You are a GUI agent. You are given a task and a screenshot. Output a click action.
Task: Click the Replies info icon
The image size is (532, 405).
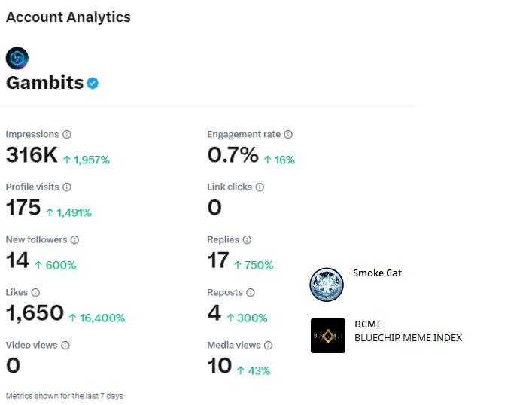tap(247, 240)
